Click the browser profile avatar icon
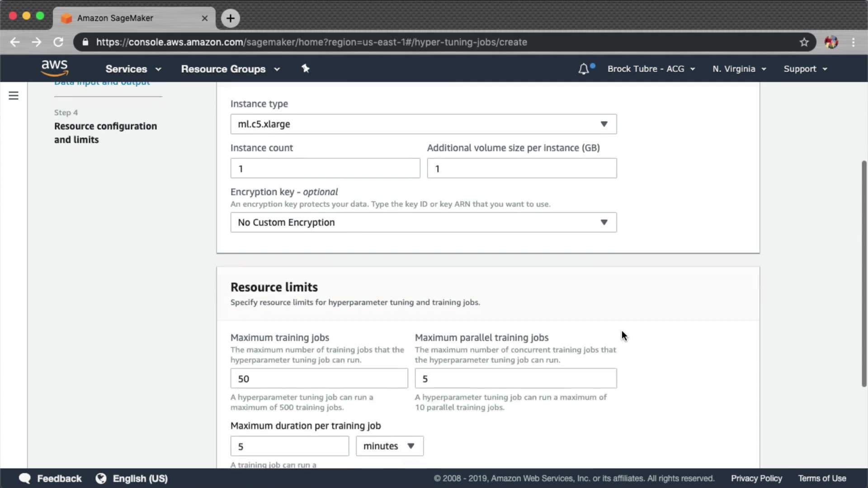This screenshot has width=868, height=488. pos(831,42)
